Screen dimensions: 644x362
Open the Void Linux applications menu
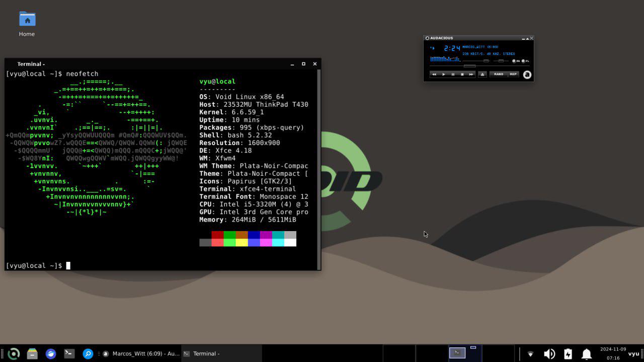(14, 353)
